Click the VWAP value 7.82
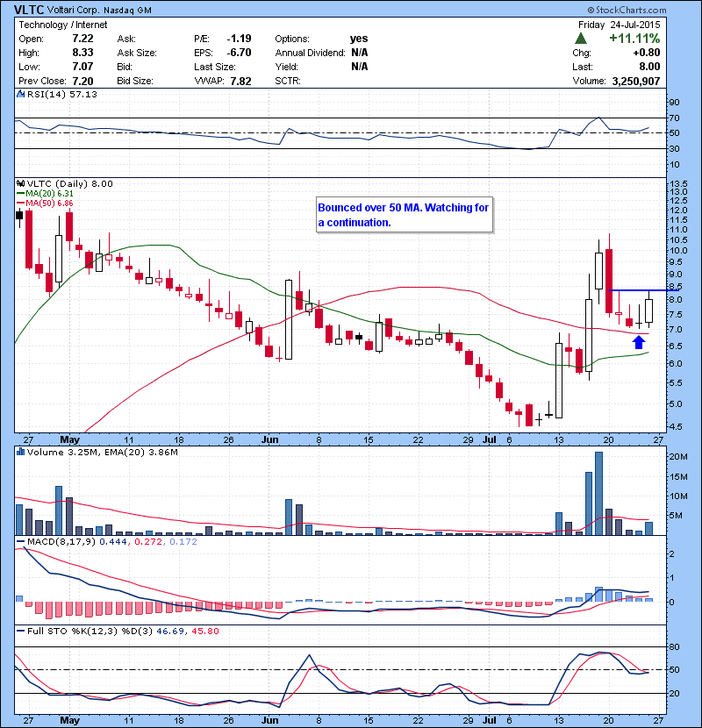 (240, 82)
